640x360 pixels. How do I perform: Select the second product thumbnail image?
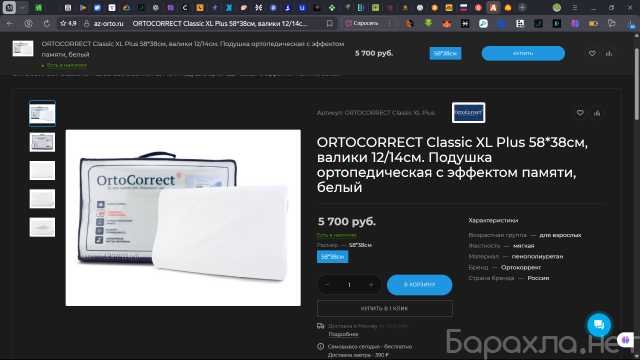click(x=42, y=142)
